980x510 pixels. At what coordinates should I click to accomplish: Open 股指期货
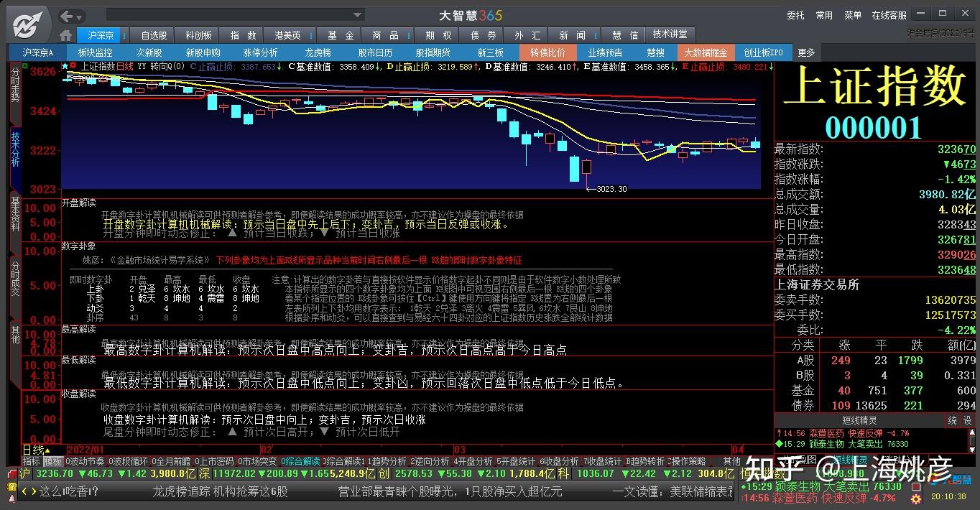coord(433,52)
